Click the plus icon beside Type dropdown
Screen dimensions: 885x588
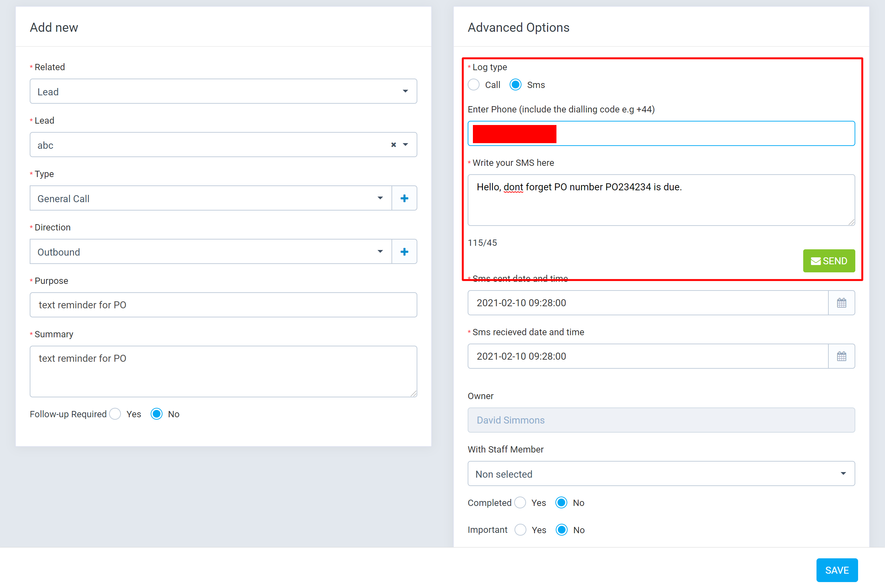404,198
